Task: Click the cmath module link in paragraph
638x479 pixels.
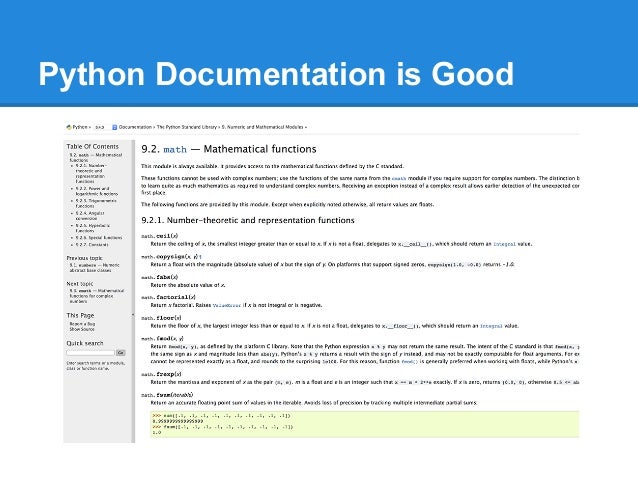Action: 399,178
